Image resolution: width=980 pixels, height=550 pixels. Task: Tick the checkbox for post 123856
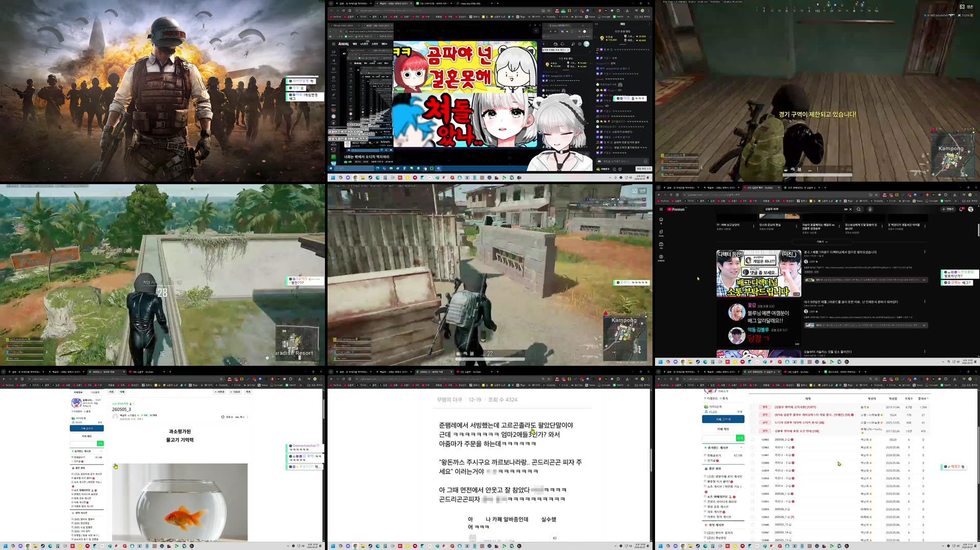[x=752, y=494]
